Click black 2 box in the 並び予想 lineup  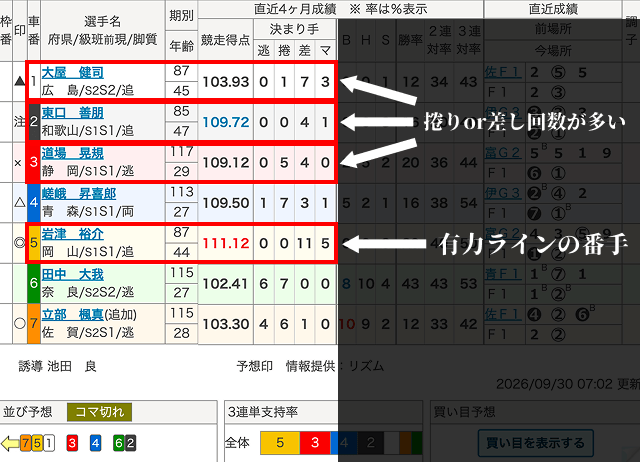pos(130,443)
